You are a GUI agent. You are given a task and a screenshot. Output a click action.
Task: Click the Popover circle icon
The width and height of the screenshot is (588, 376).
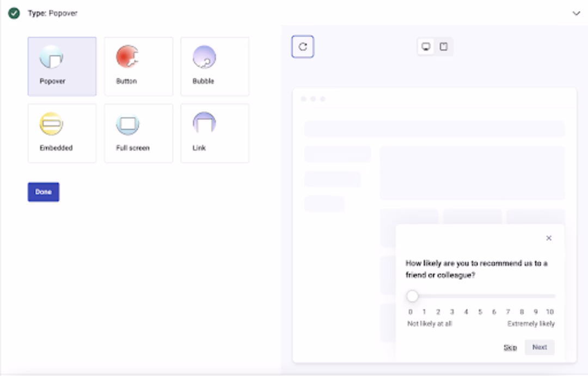click(x=51, y=57)
